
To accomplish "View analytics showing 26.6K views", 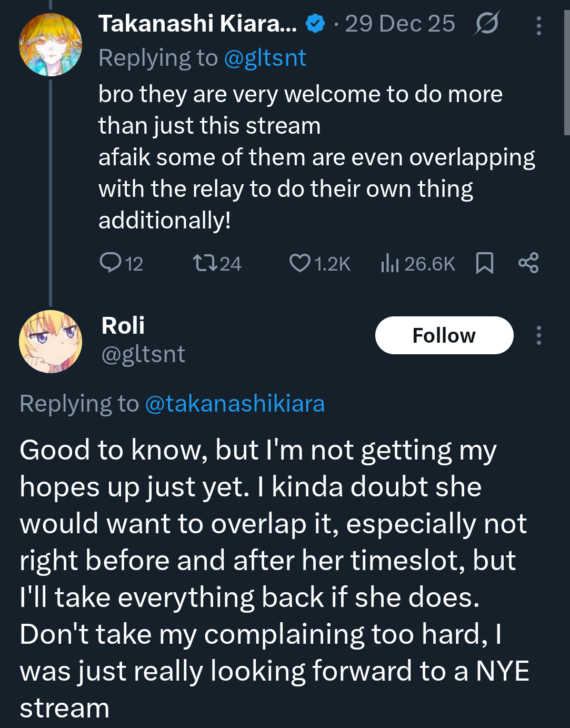I will click(x=418, y=263).
